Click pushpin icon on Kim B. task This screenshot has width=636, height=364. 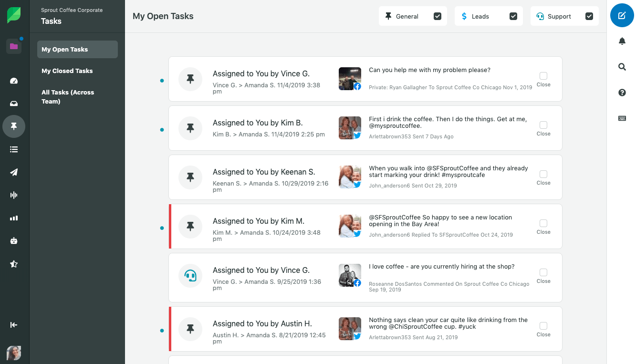click(x=190, y=128)
